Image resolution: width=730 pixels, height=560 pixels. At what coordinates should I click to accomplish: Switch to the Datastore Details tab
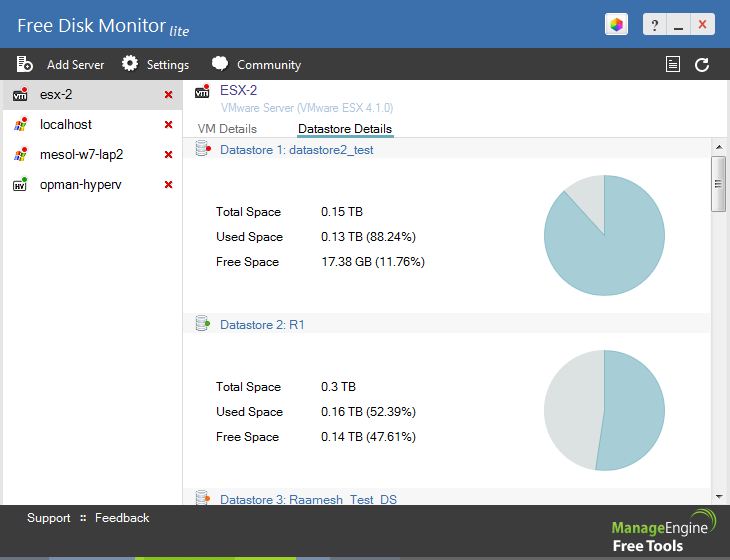click(345, 129)
